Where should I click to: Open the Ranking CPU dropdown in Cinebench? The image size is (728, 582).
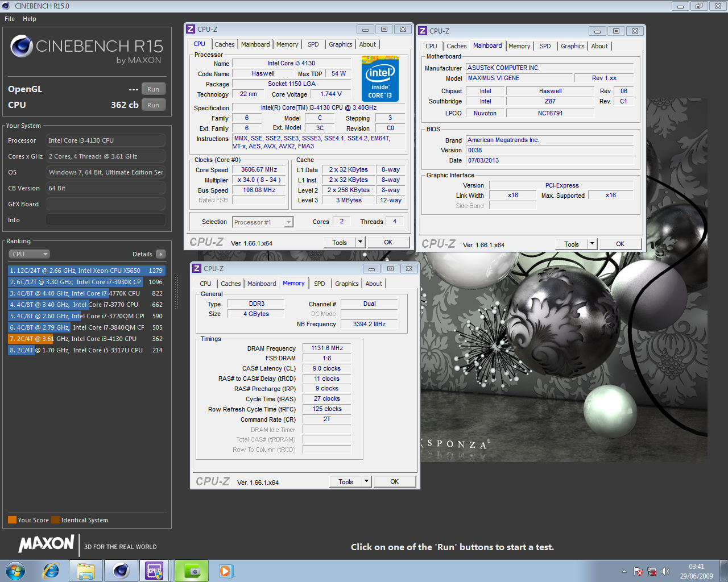[x=30, y=254]
